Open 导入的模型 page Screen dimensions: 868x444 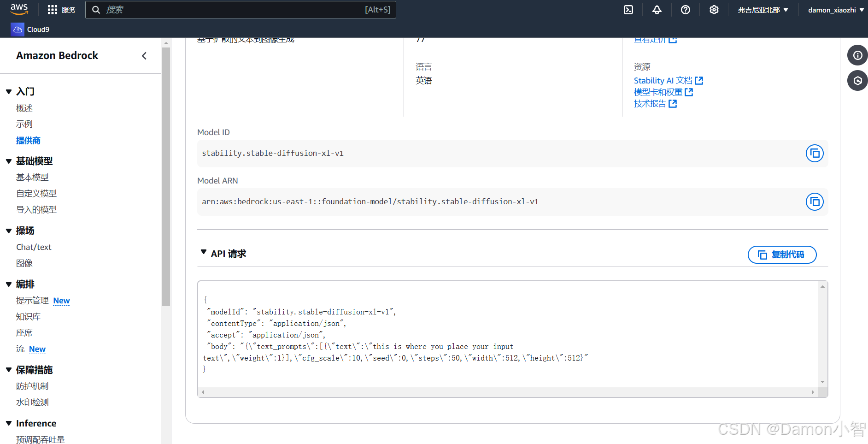point(36,210)
